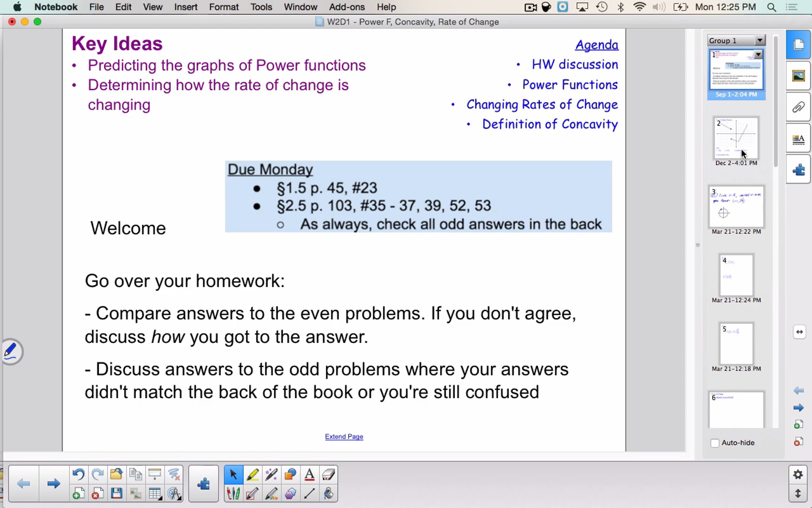
Task: Select the Regular Polygons tool
Action: coord(290,493)
